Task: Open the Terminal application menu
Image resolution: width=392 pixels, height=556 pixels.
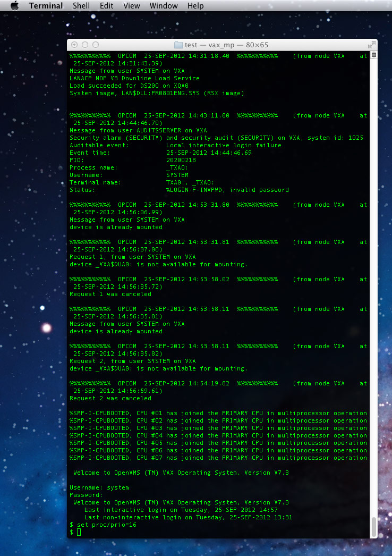Action: pos(46,6)
